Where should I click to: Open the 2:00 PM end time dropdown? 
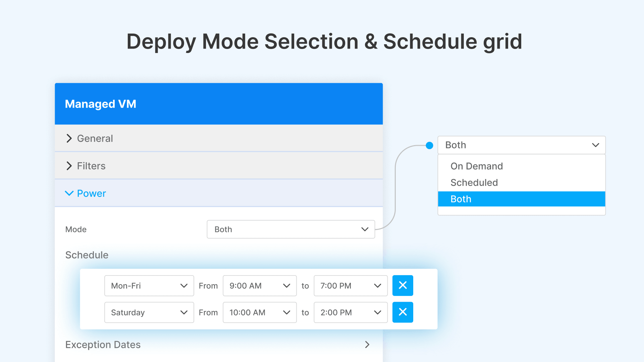[351, 312]
